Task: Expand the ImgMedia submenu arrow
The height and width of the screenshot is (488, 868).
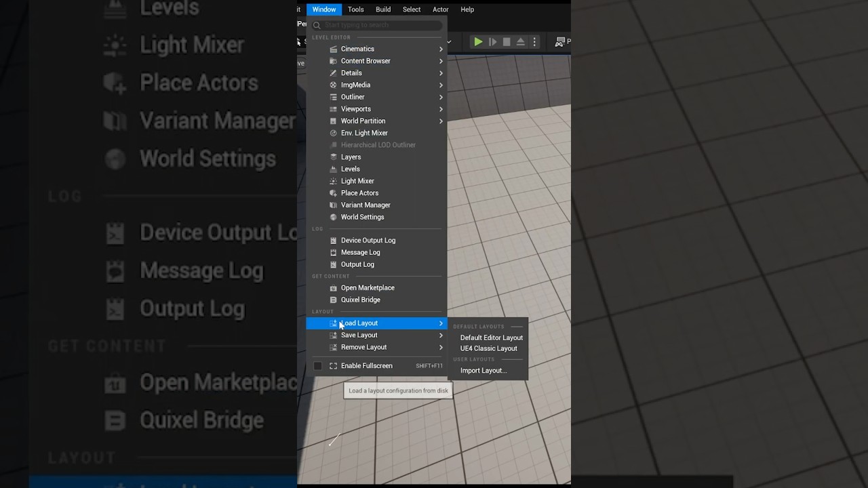Action: pyautogui.click(x=441, y=85)
